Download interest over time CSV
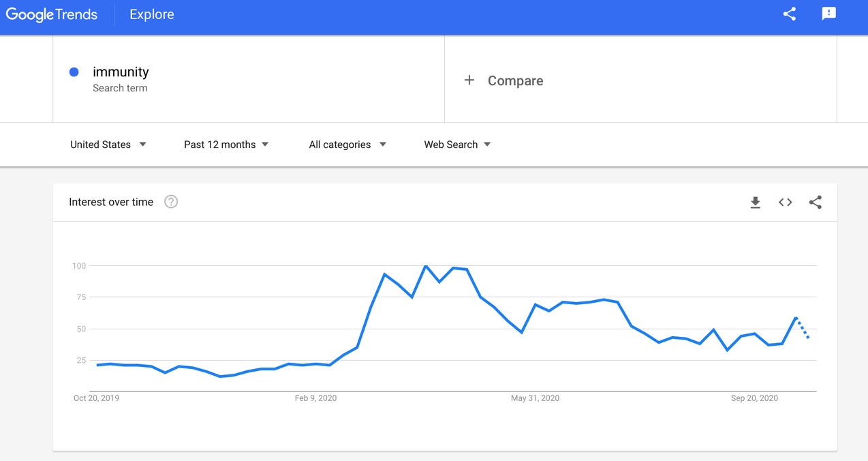 point(755,203)
